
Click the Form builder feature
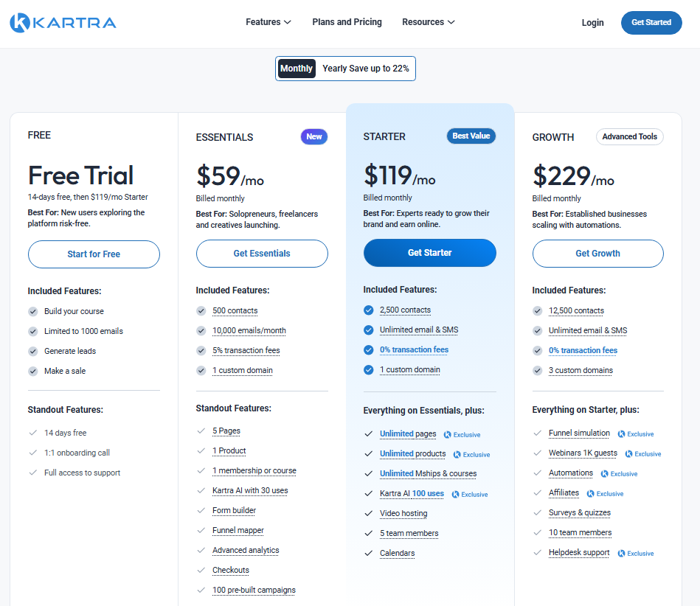pyautogui.click(x=234, y=510)
